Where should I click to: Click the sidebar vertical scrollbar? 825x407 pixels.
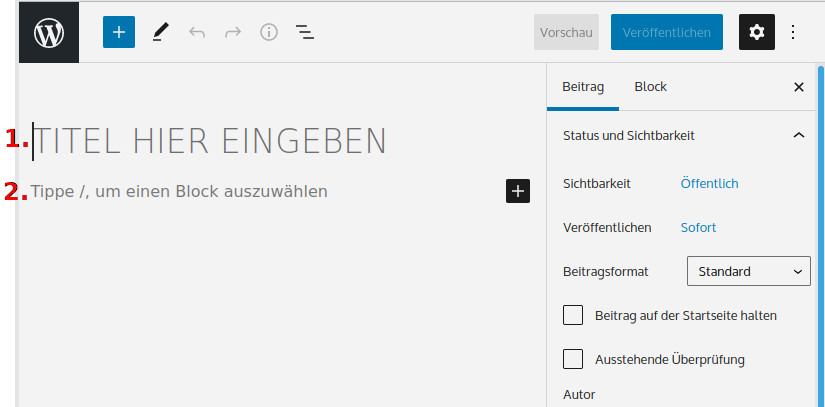click(x=821, y=235)
